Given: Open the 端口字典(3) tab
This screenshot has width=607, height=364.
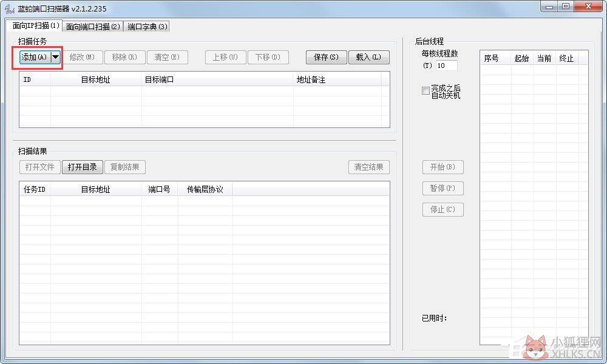Looking at the screenshot, I should tap(147, 27).
